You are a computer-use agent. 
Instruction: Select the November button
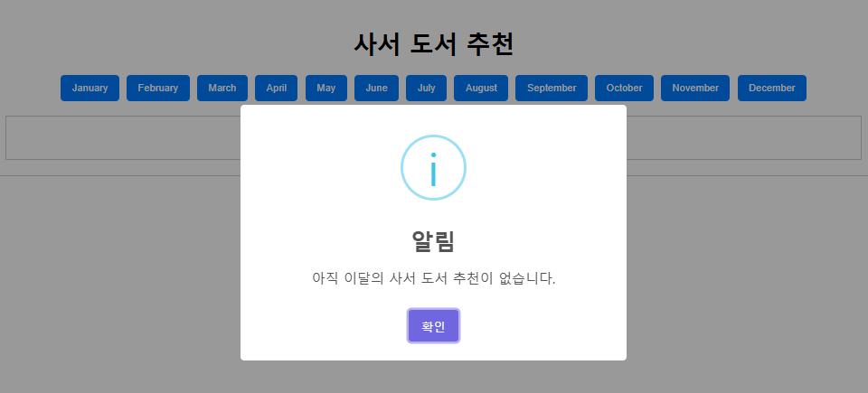tap(695, 88)
